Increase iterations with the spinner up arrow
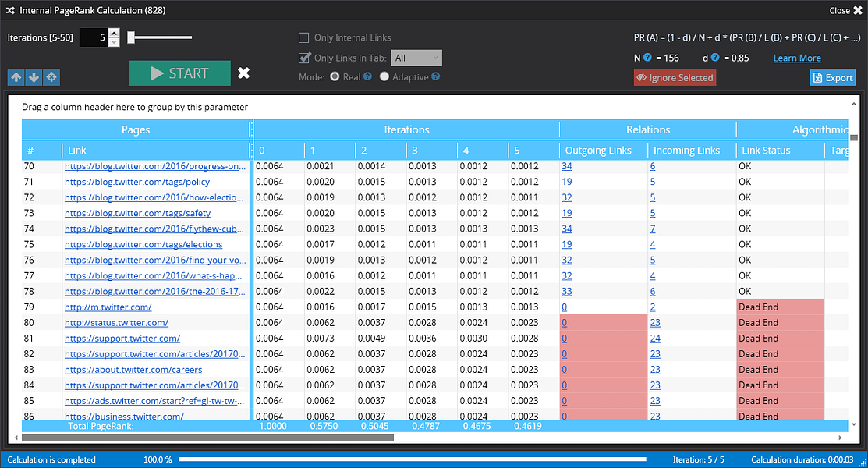 click(x=114, y=33)
